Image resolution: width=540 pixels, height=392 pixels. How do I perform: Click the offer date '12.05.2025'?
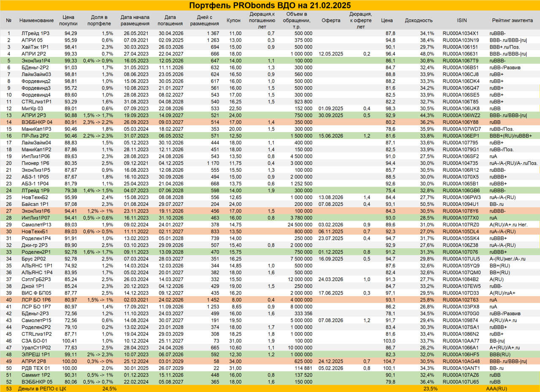point(331,54)
